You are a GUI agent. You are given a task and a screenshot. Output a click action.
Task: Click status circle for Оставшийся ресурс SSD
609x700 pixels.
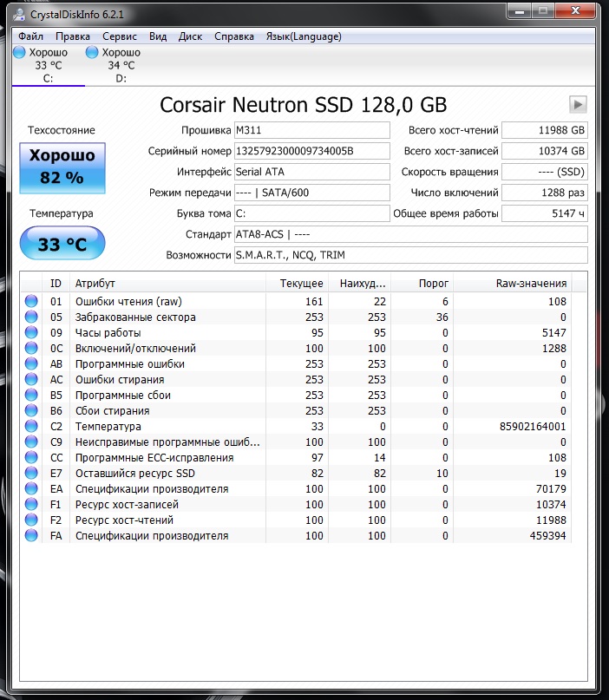pos(31,473)
